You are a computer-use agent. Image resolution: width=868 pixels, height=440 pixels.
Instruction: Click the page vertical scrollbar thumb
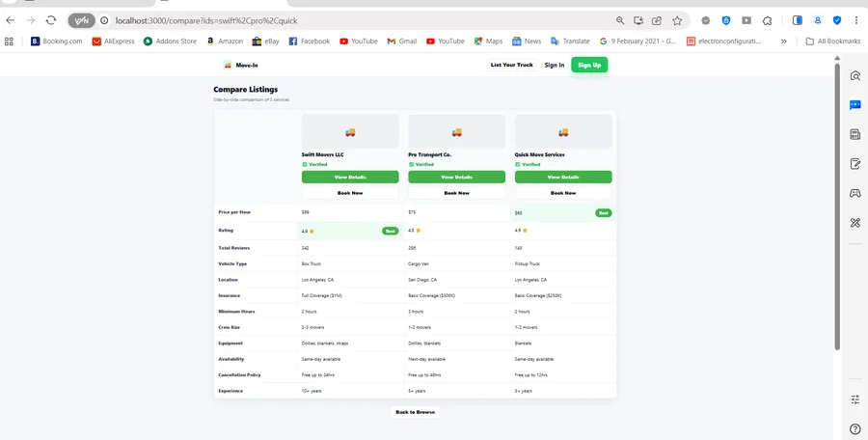click(x=838, y=206)
